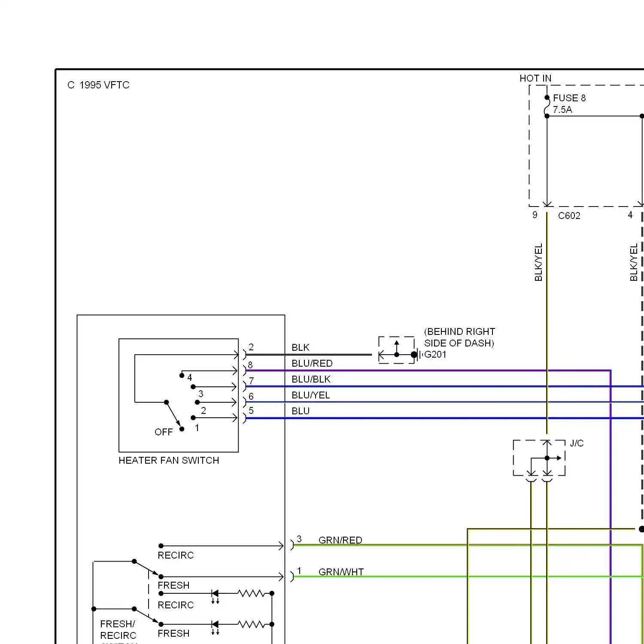Select the "J/C" junction connector label
Viewport: 644px width, 644px height.
coord(577,443)
